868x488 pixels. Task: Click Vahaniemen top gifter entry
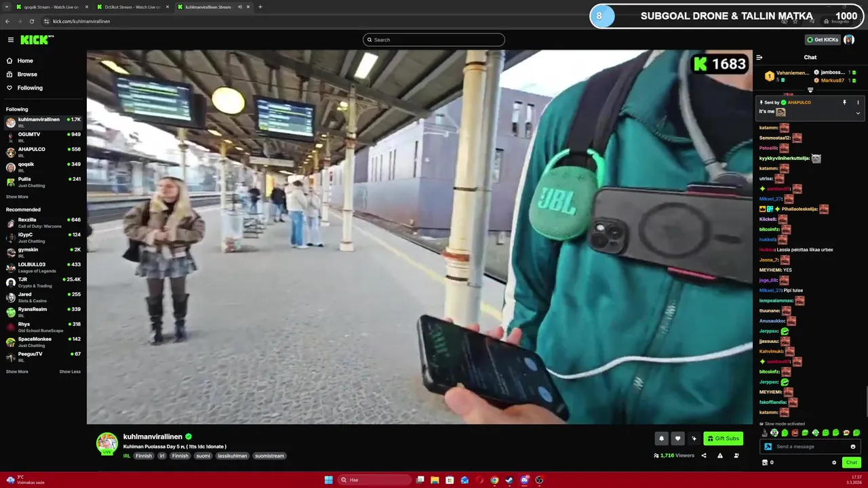(x=787, y=76)
